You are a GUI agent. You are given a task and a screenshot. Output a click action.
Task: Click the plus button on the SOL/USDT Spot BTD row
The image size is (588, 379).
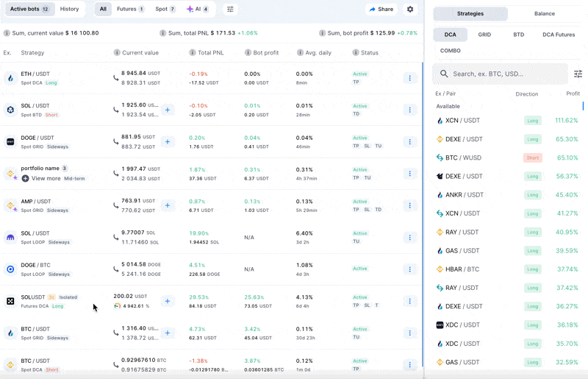[x=168, y=110]
